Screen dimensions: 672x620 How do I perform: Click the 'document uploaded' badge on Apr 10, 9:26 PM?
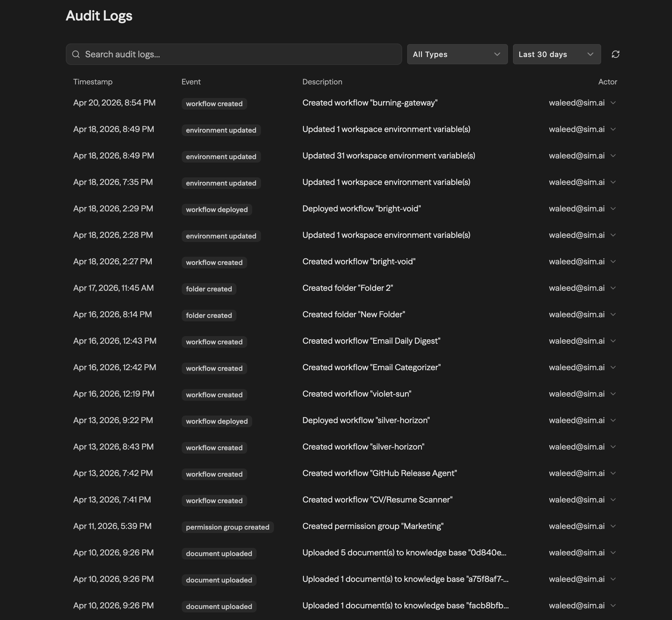point(219,553)
